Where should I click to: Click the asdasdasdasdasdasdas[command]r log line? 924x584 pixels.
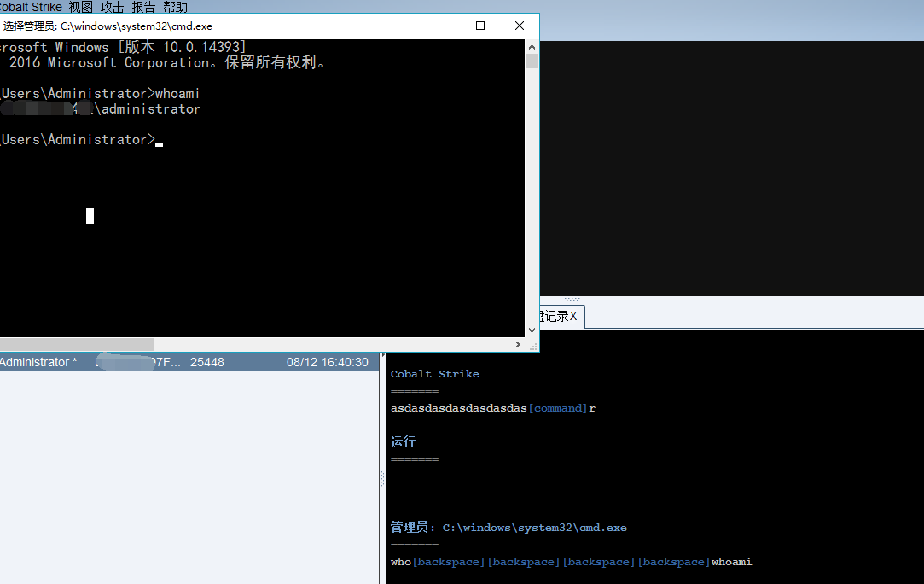pos(492,408)
